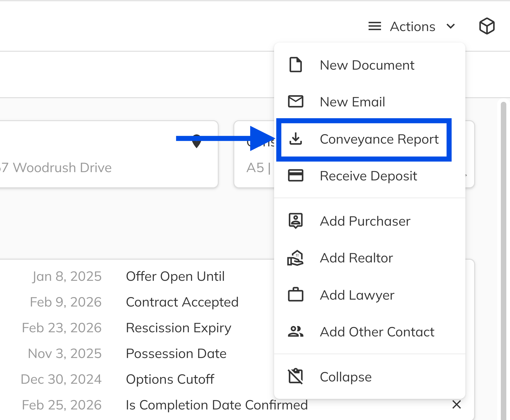
Task: Click the Actions label in the header
Action: click(413, 26)
